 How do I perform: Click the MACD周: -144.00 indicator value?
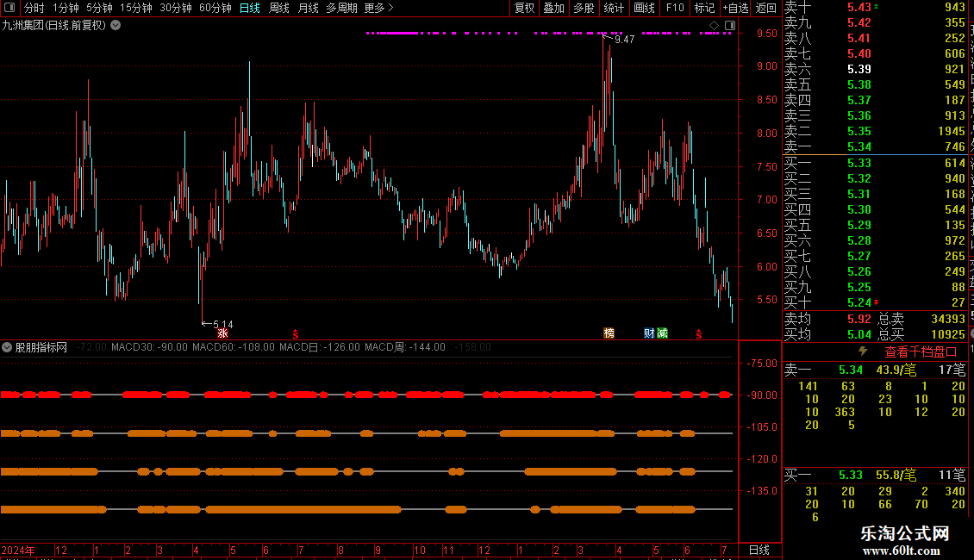[x=405, y=347]
